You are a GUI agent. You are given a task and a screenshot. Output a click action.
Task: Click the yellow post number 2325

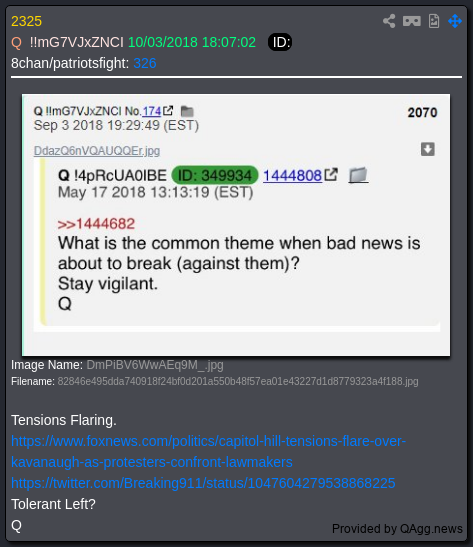[x=27, y=21]
